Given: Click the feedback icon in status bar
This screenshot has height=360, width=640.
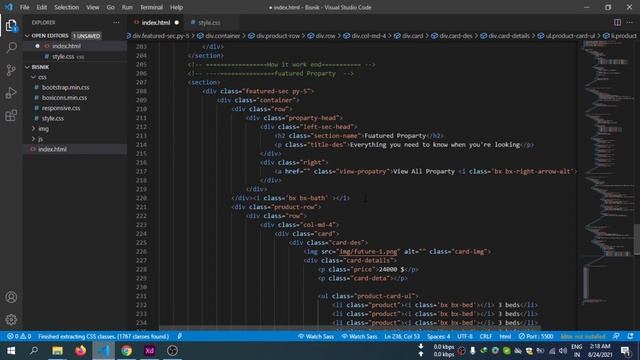Looking at the screenshot, I should [616, 336].
